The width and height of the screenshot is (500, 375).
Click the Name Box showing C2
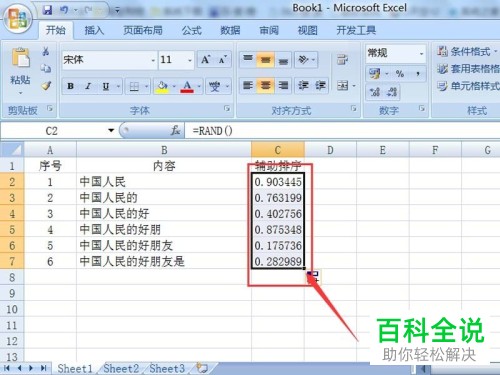pyautogui.click(x=53, y=131)
